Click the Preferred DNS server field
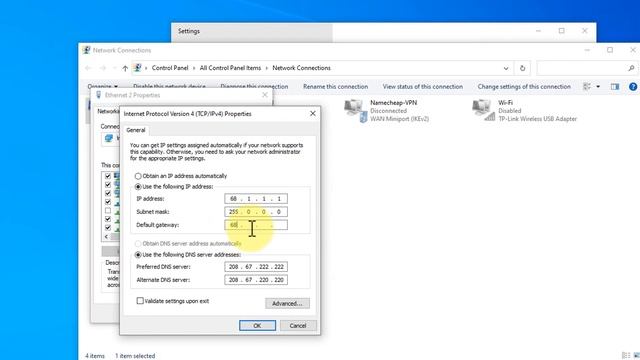This screenshot has width=640, height=360. 256,267
